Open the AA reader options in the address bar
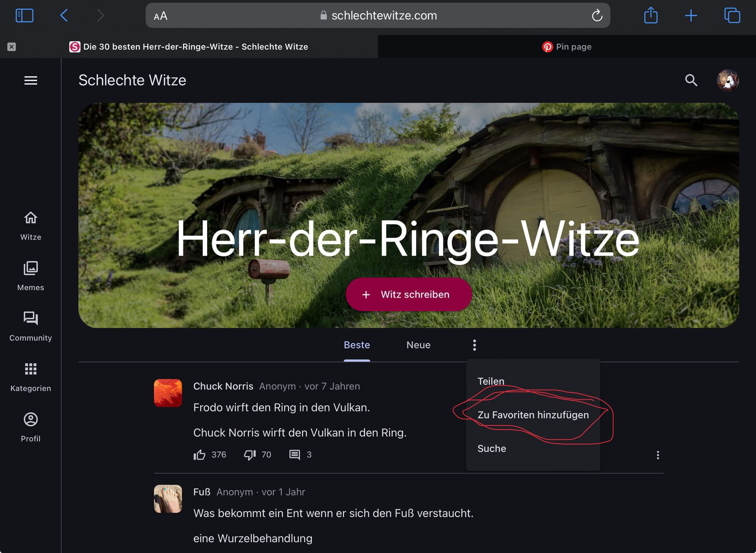Screen dimensions: 756x553 pos(161,16)
